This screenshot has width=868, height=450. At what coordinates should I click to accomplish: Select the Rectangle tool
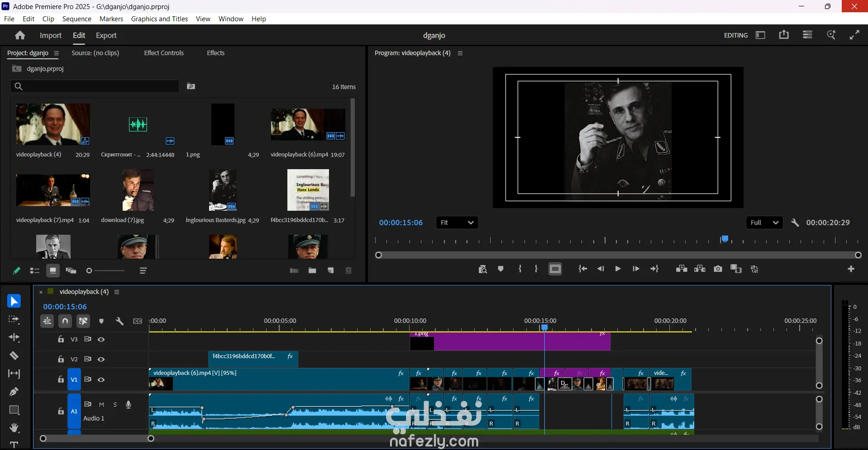(14, 410)
